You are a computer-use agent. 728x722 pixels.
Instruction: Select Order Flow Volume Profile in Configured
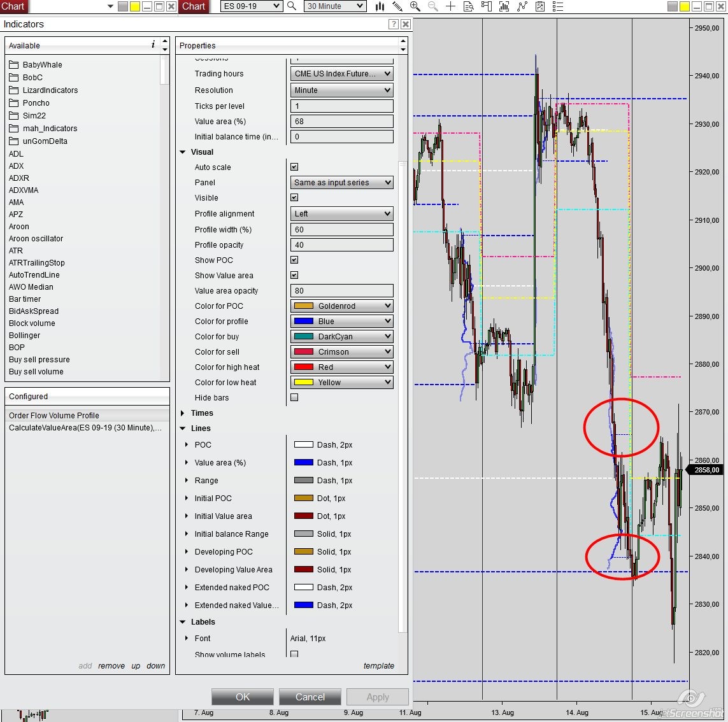87,415
